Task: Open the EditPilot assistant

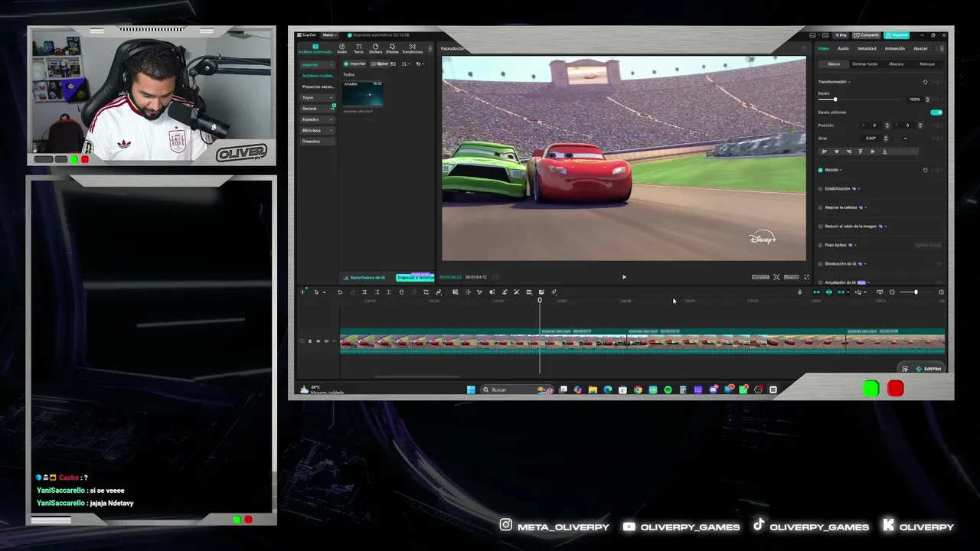Action: pos(929,369)
